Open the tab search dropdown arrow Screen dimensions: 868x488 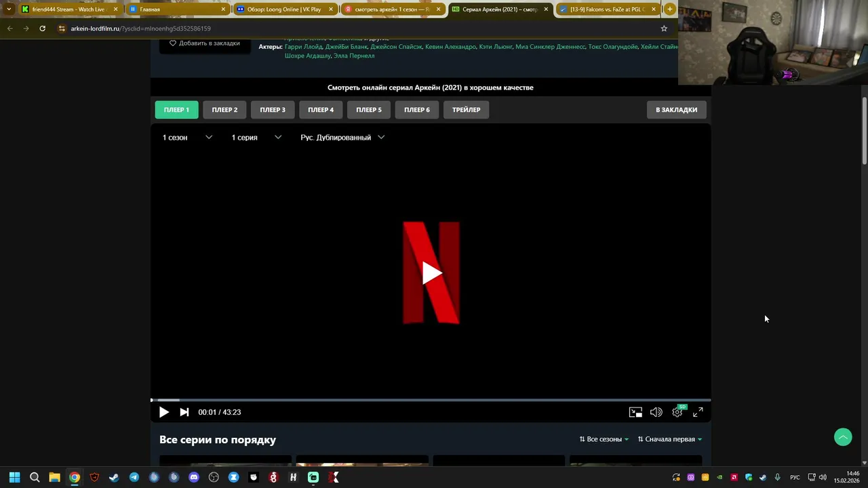click(8, 9)
